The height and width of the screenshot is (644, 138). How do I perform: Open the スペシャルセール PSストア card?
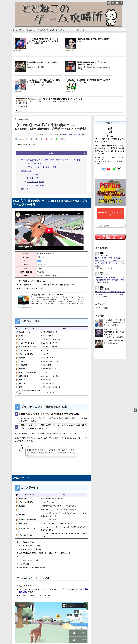(38, 45)
